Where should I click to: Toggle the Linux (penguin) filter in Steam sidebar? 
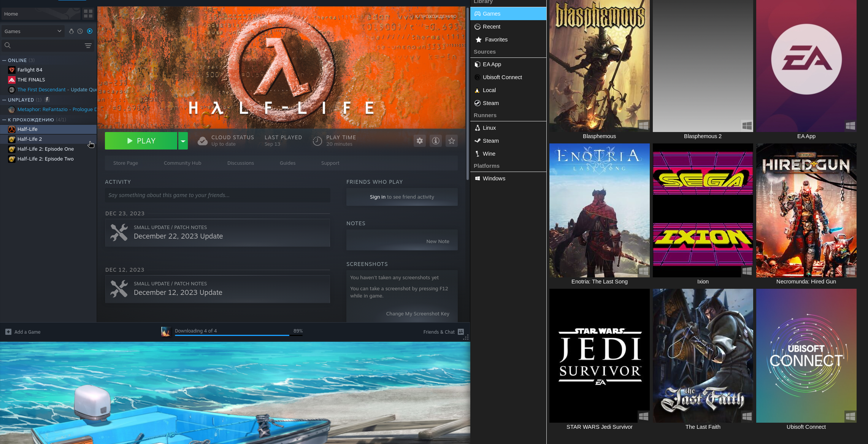pos(71,31)
